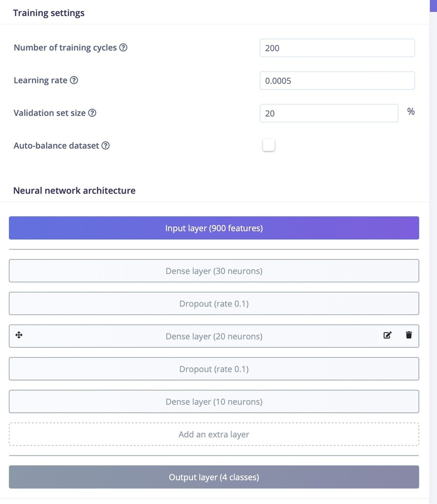
Task: Click the first Dropout (rate 0.1) layer
Action: 214,304
